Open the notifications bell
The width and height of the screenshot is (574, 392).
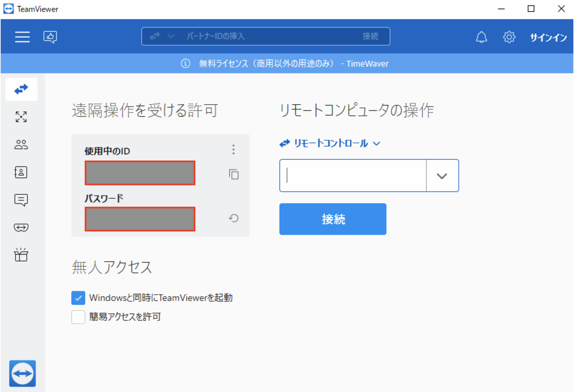tap(481, 37)
